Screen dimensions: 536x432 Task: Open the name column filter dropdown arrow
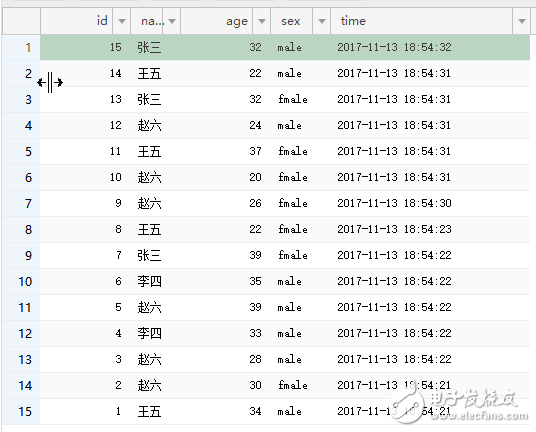tap(172, 21)
